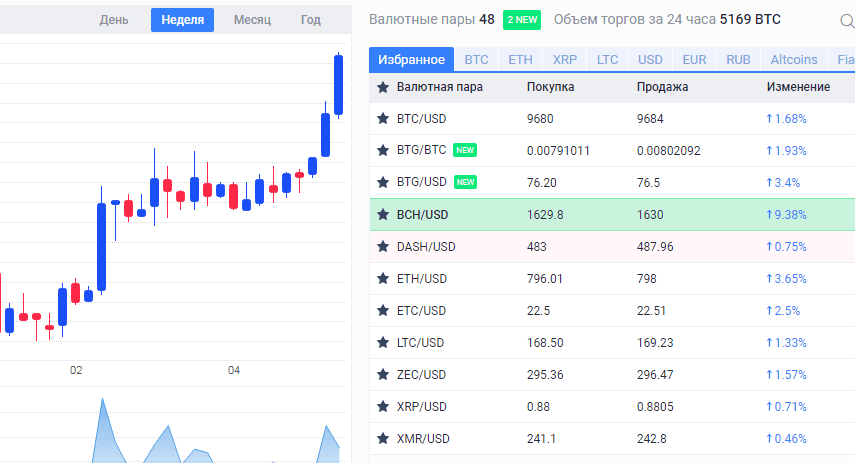Click ETH/USD buy price 796.01
Screen dimensions: 855x463
point(545,279)
